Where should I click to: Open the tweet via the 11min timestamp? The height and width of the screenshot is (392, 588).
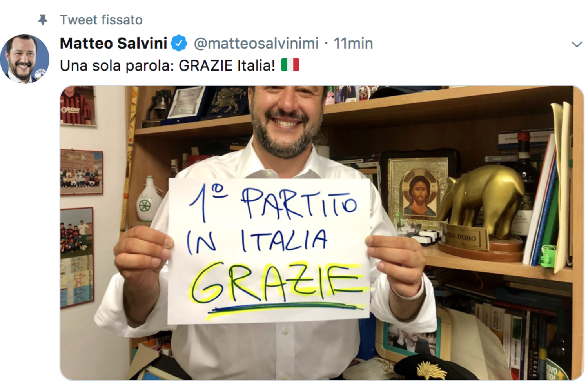[x=353, y=43]
